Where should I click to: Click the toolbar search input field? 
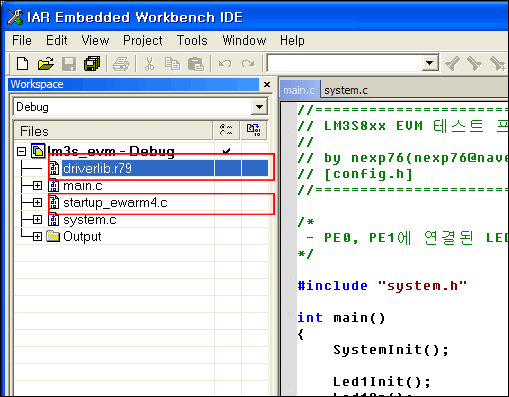click(344, 63)
